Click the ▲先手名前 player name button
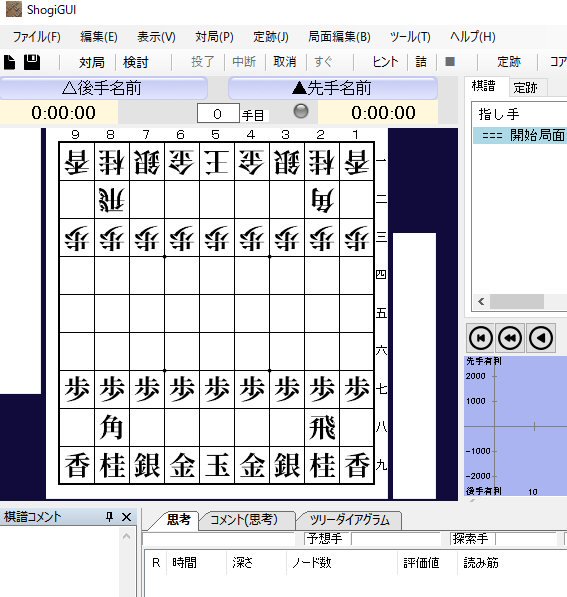Screen dimensions: 567x597 (332, 88)
